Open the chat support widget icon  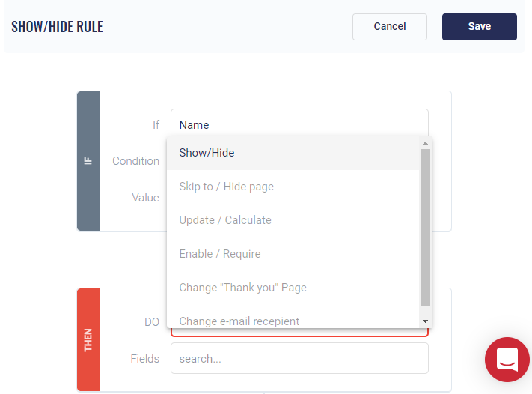tap(507, 360)
